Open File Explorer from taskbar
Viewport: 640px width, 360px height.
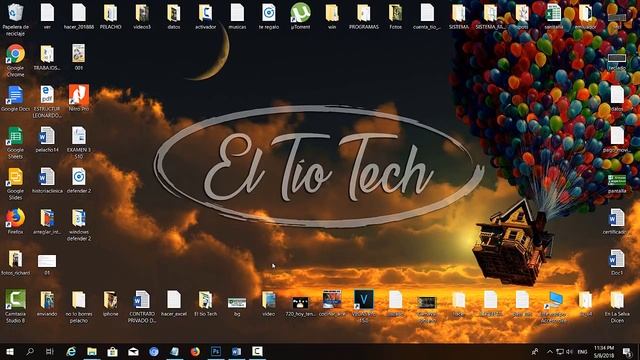click(x=92, y=352)
